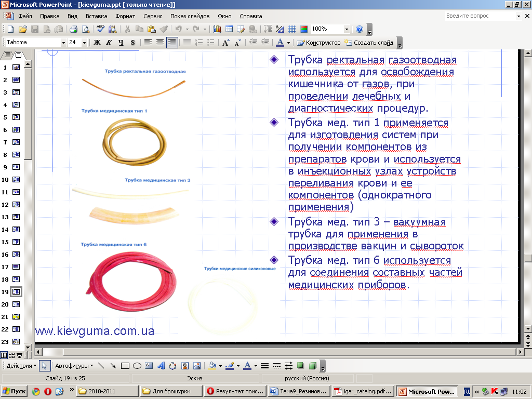532x399 pixels.
Task: Open the Вид menu
Action: click(x=72, y=16)
